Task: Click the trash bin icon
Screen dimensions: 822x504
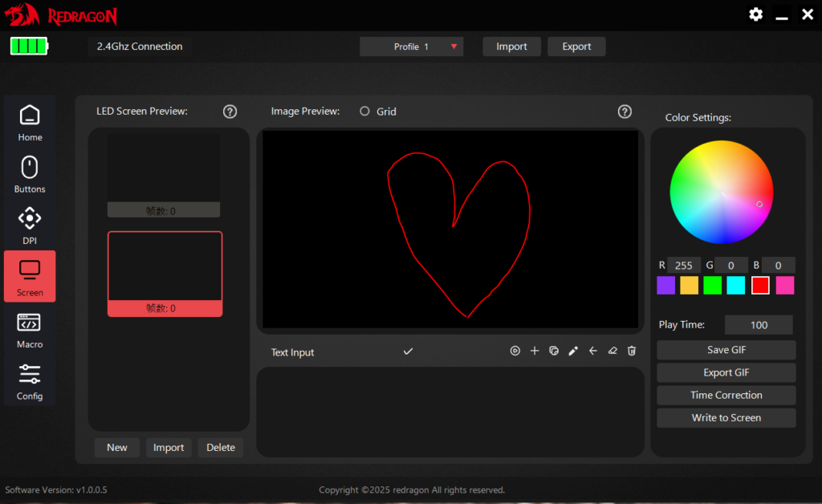Action: click(x=632, y=352)
